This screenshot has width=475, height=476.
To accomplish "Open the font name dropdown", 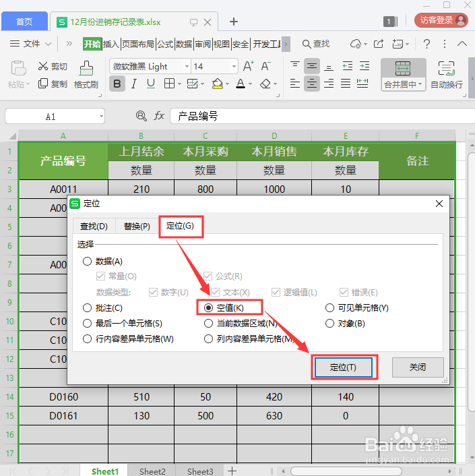I will 187,66.
